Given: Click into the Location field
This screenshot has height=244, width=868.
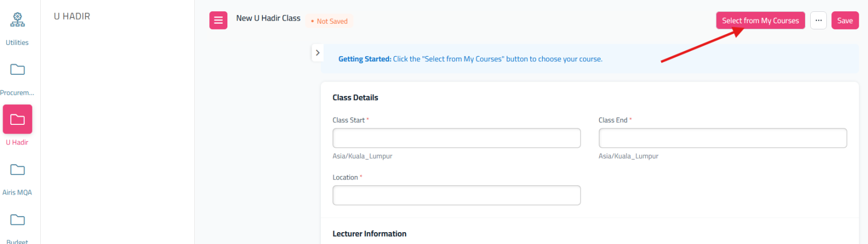Looking at the screenshot, I should tap(457, 196).
